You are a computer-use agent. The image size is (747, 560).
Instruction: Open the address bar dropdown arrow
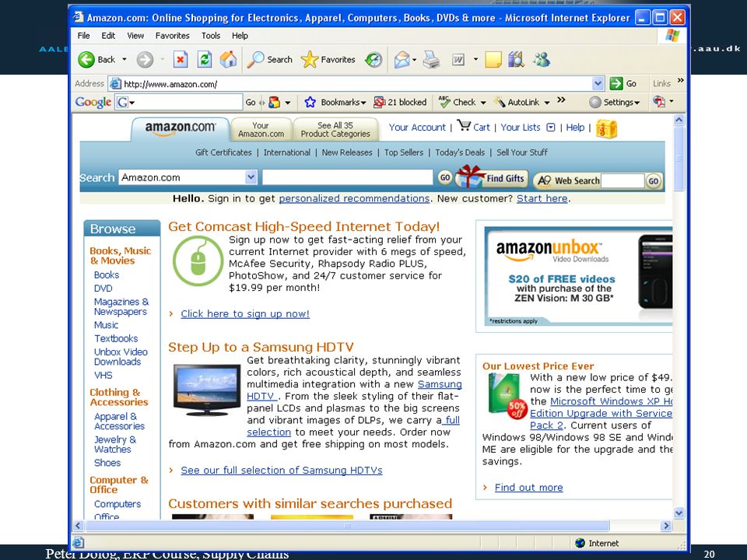(x=598, y=84)
